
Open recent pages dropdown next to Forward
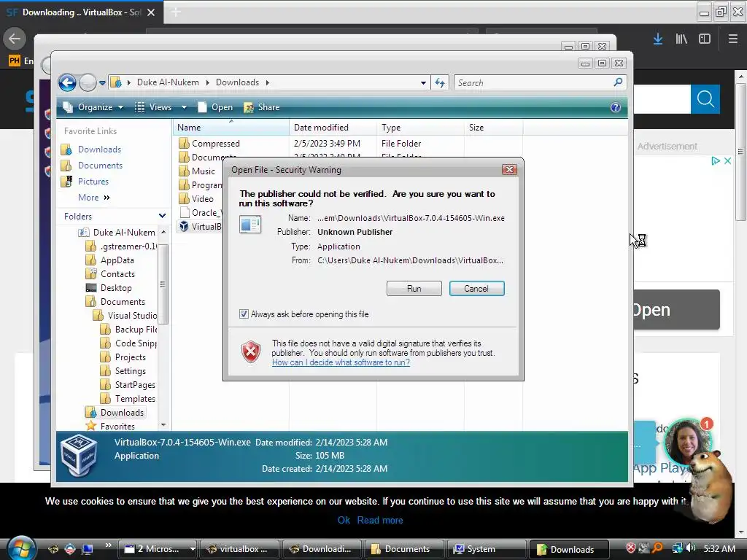point(102,83)
